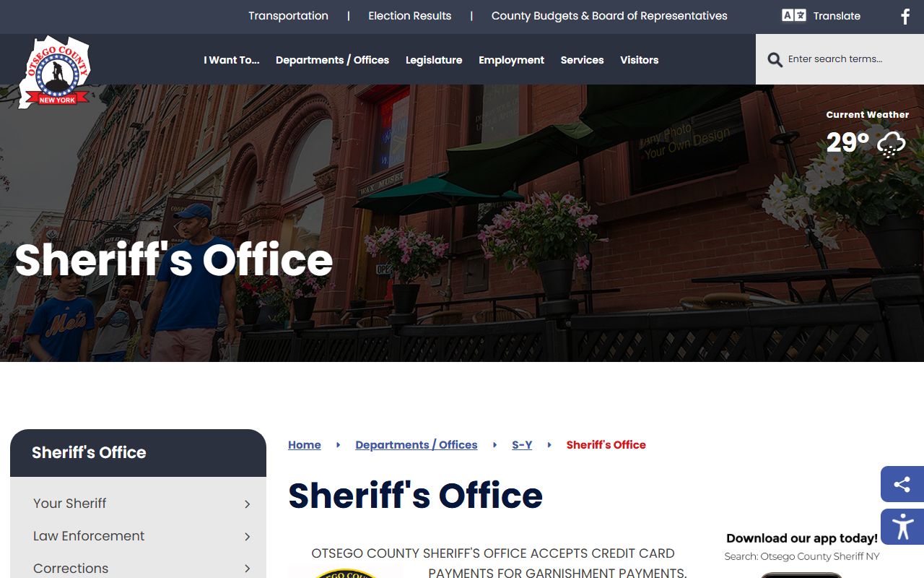Click the Translate language icon
Image resolution: width=924 pixels, height=578 pixels.
point(793,16)
